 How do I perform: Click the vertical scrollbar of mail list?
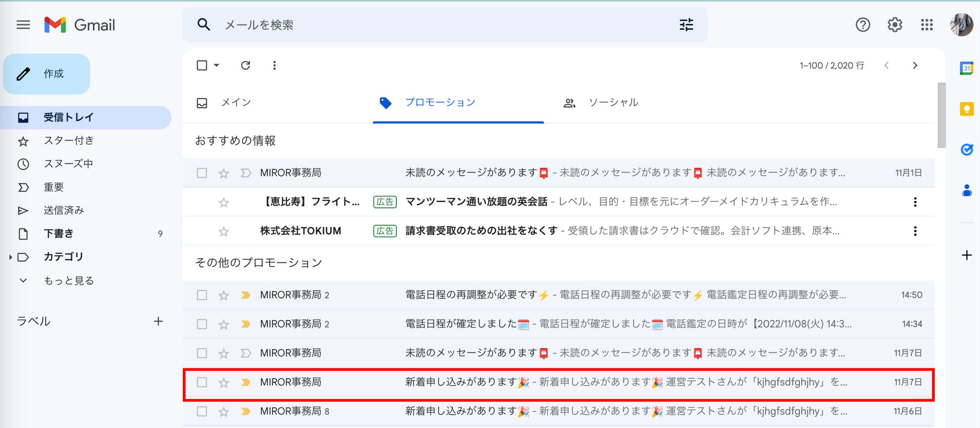coord(941,115)
